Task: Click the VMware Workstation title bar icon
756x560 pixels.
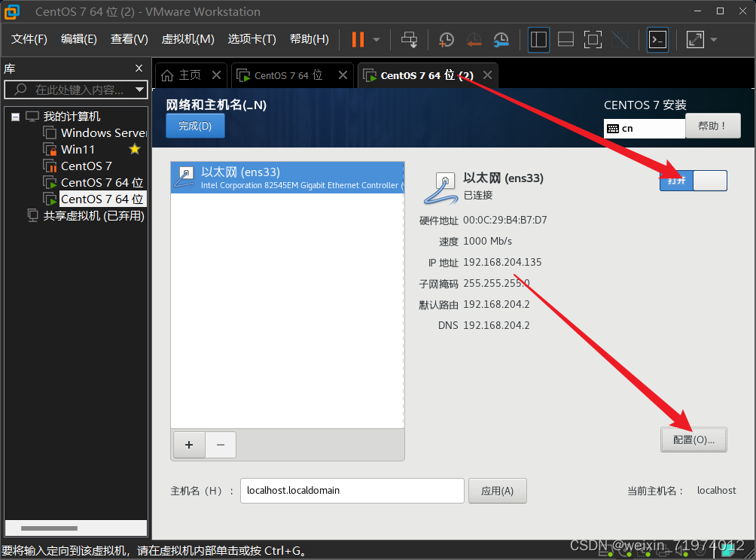Action: coord(12,11)
